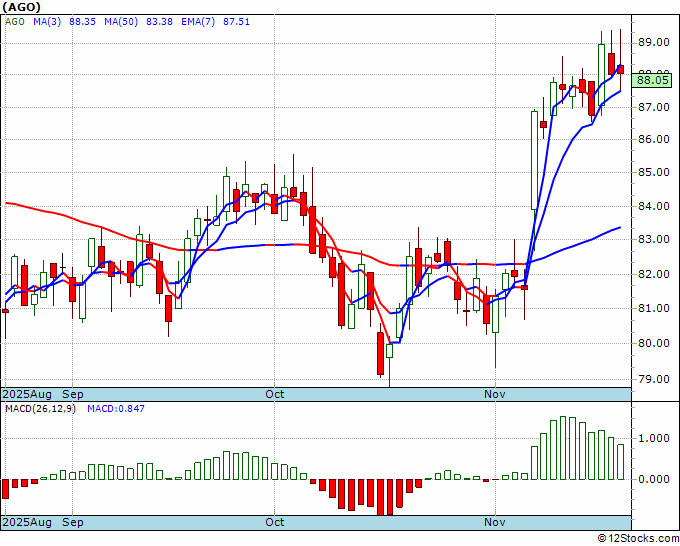Click the 80.00 price axis label
The width and height of the screenshot is (680, 546).
click(x=653, y=343)
